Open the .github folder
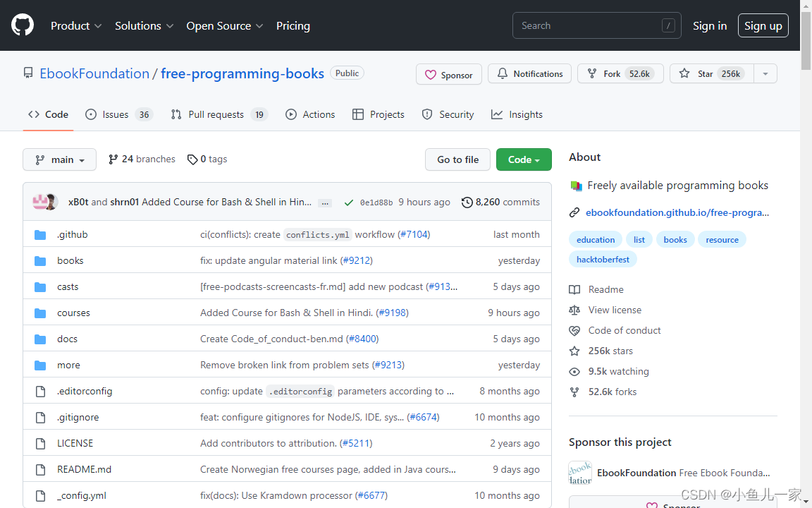Image resolution: width=812 pixels, height=508 pixels. 72,234
